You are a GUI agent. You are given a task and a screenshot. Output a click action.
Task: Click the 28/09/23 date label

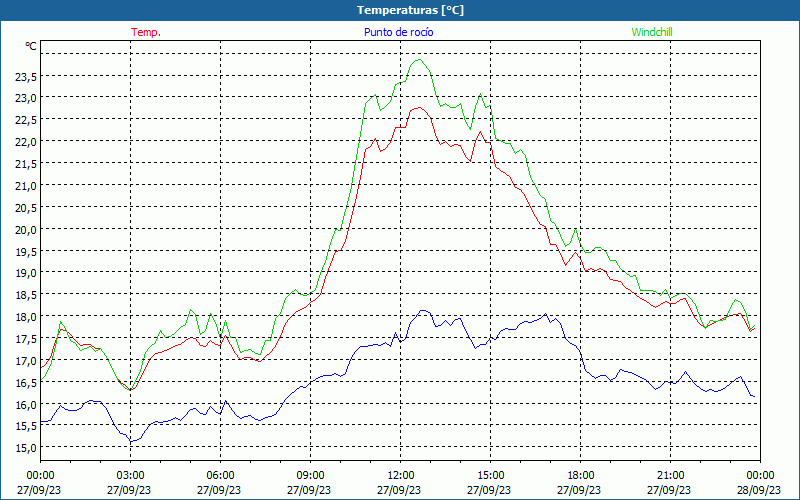760,490
